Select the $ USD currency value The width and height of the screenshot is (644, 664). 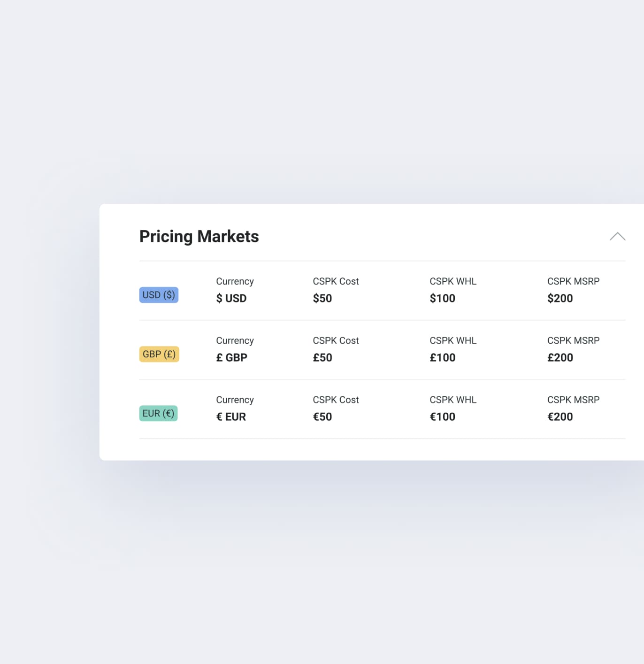pos(231,298)
